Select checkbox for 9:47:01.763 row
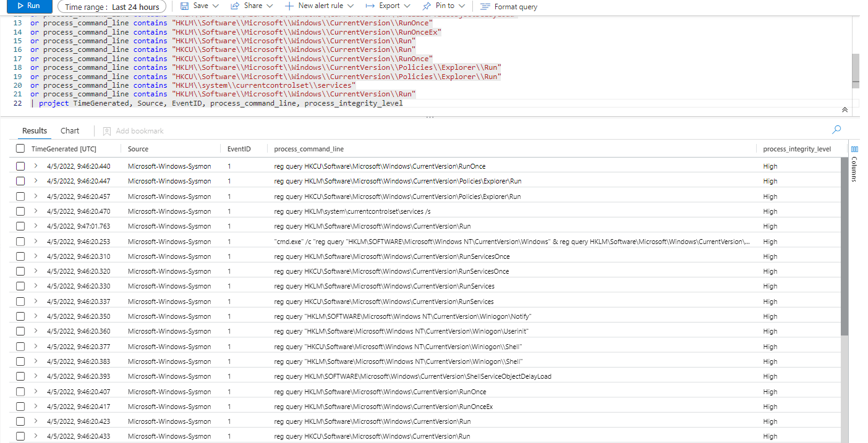Screen dimensions: 868x443 (20, 226)
